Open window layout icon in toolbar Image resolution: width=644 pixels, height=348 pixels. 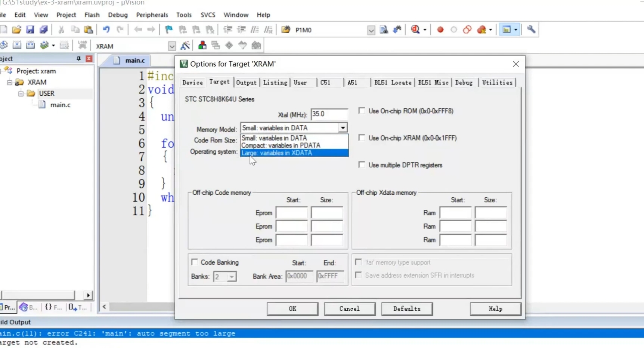tap(507, 30)
